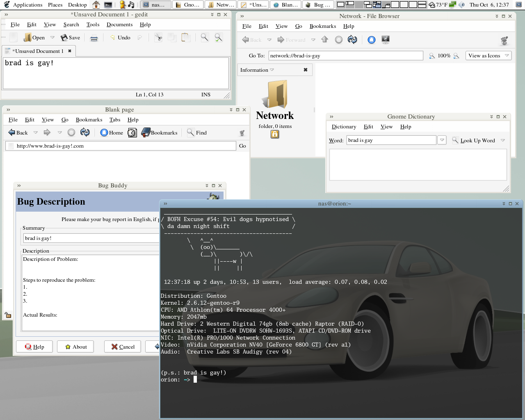Image resolution: width=525 pixels, height=420 pixels.
Task: Reload the Network folder in File Browser
Action: (352, 39)
